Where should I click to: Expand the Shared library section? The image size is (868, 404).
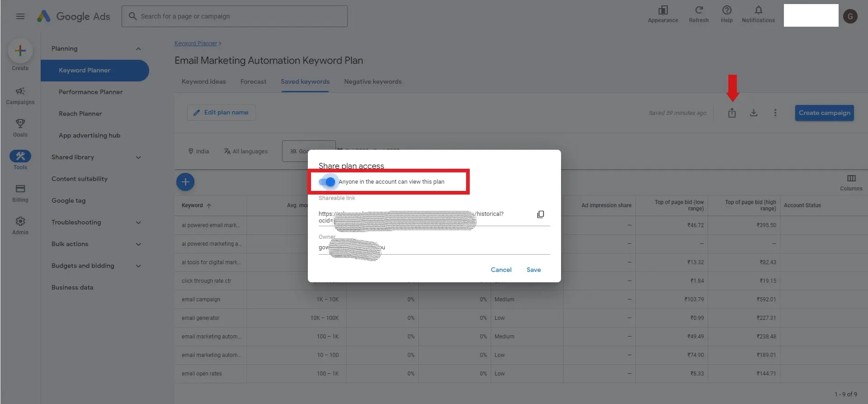click(138, 157)
